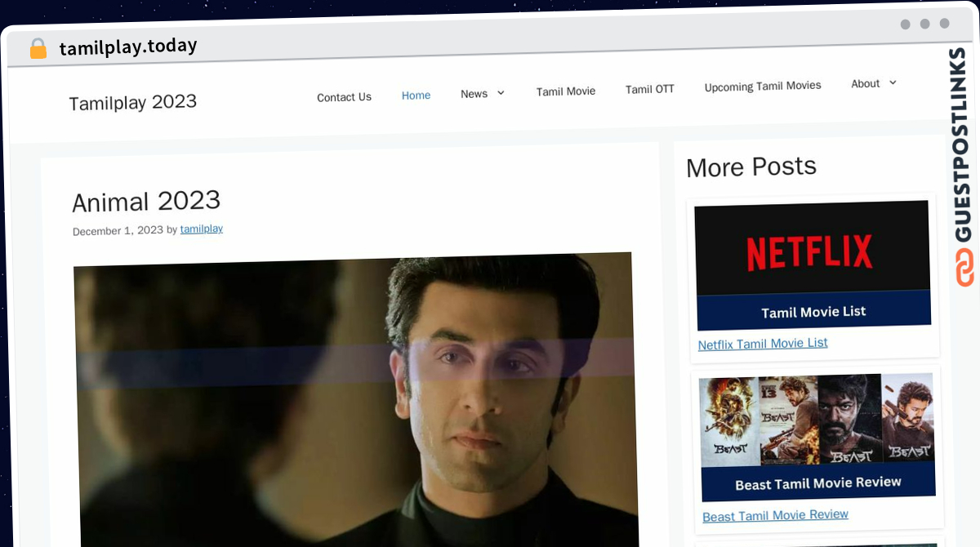Open the Tamil Movie menu item

[566, 91]
